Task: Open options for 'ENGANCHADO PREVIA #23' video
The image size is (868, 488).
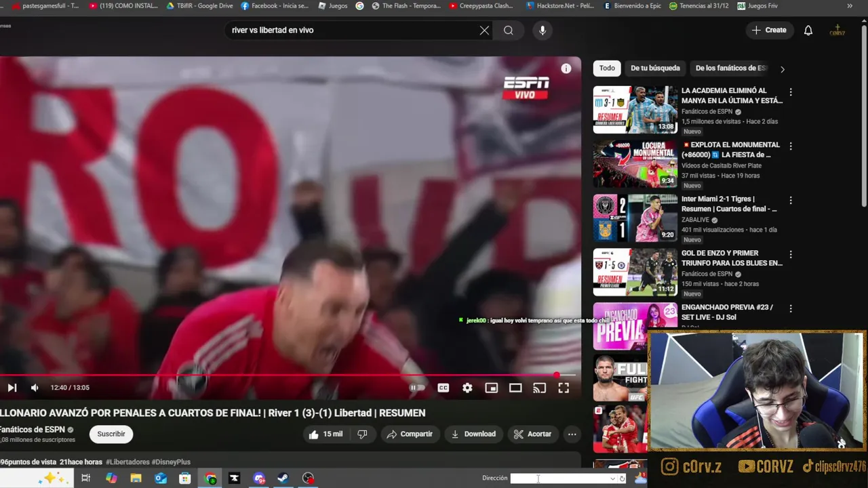Action: 791,309
